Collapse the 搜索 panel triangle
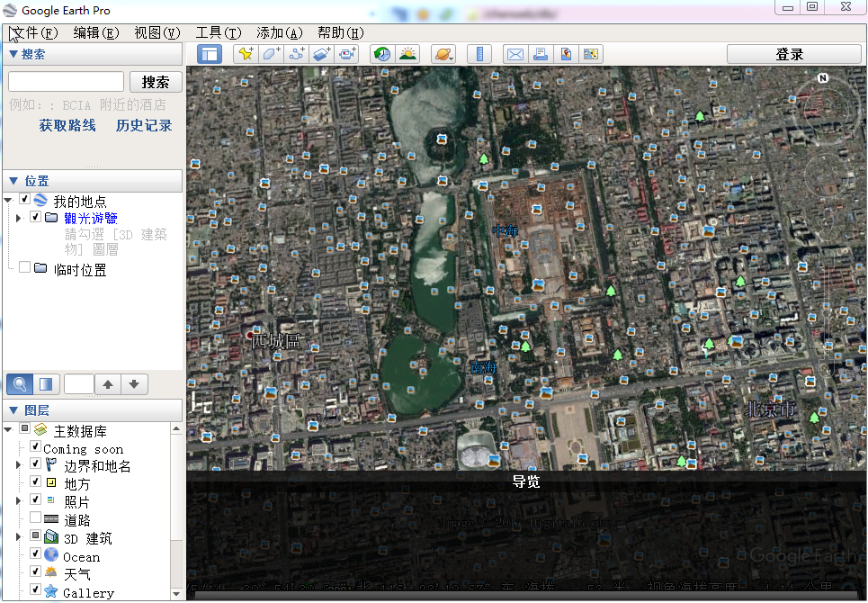Image resolution: width=868 pixels, height=603 pixels. [13, 54]
